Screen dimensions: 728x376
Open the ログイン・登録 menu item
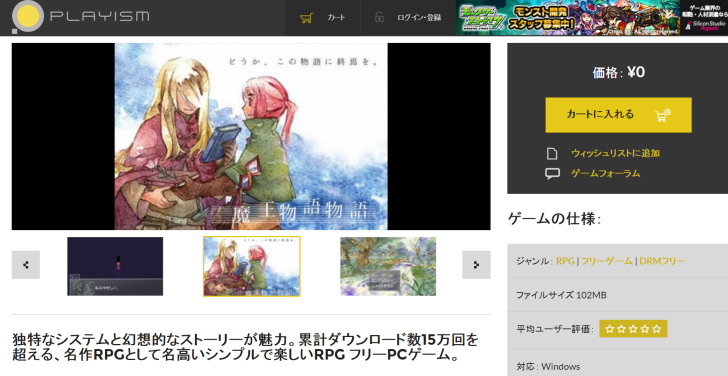pos(419,18)
